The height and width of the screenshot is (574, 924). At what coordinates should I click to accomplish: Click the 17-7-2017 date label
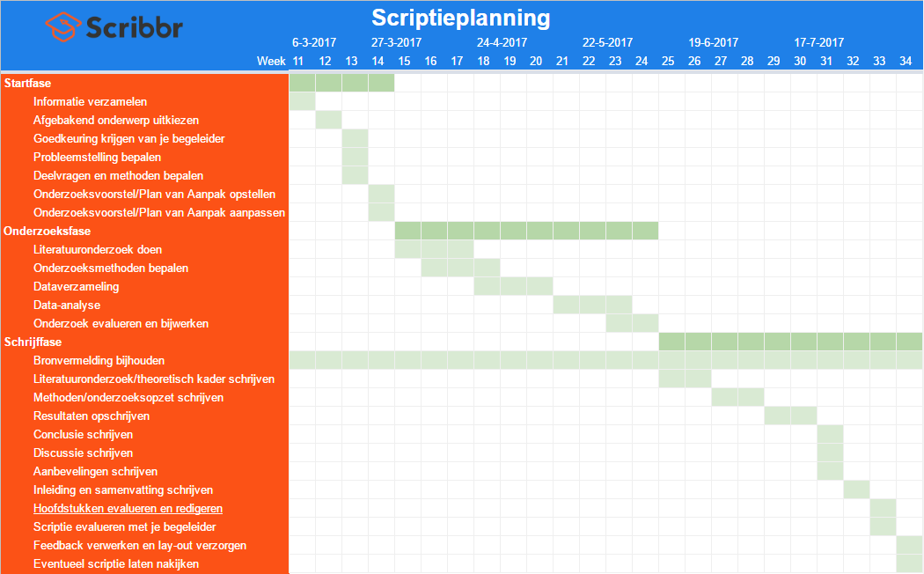818,42
